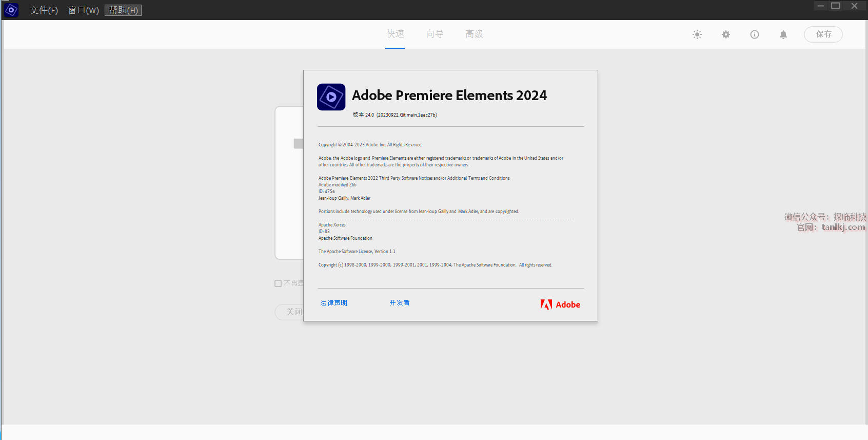Click the Adobe logo in About dialog
Viewport: 868px width, 440px height.
[x=560, y=304]
